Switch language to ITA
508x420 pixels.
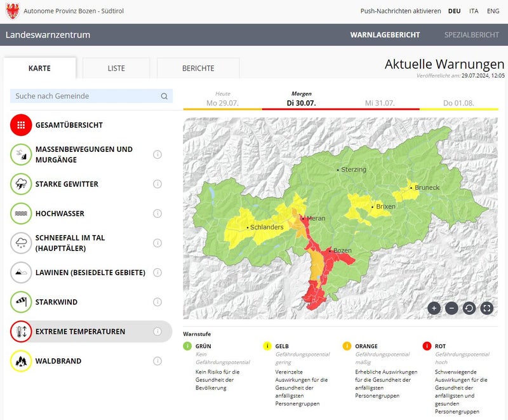pos(474,11)
